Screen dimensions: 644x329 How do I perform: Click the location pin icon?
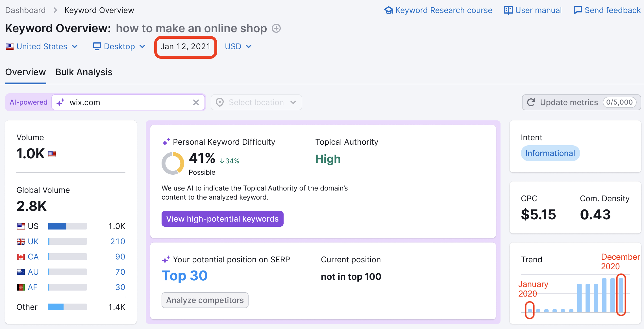(x=219, y=102)
